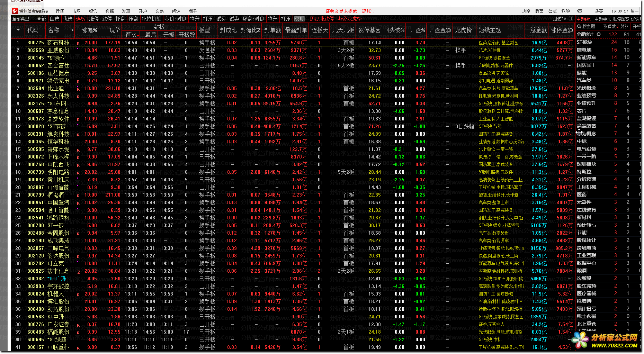644x354 pixels.
Task: Select the 跌停 filter tab
Action: pyautogui.click(x=107, y=19)
